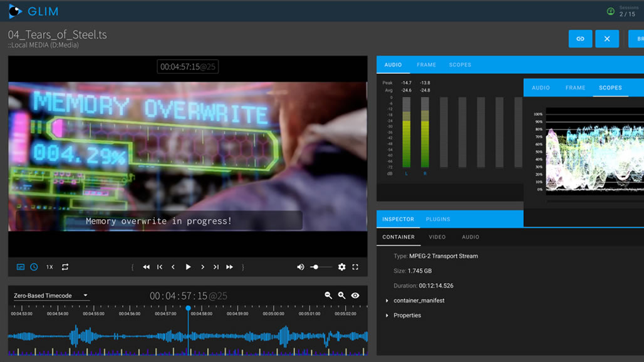This screenshot has width=644, height=362.
Task: Toggle the timecode clock overlay icon
Action: tap(34, 267)
